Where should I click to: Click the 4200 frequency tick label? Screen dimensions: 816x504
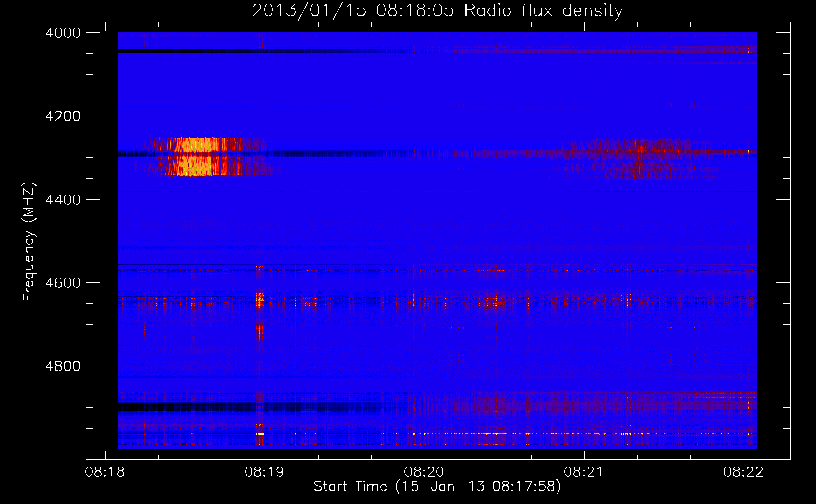pyautogui.click(x=63, y=116)
